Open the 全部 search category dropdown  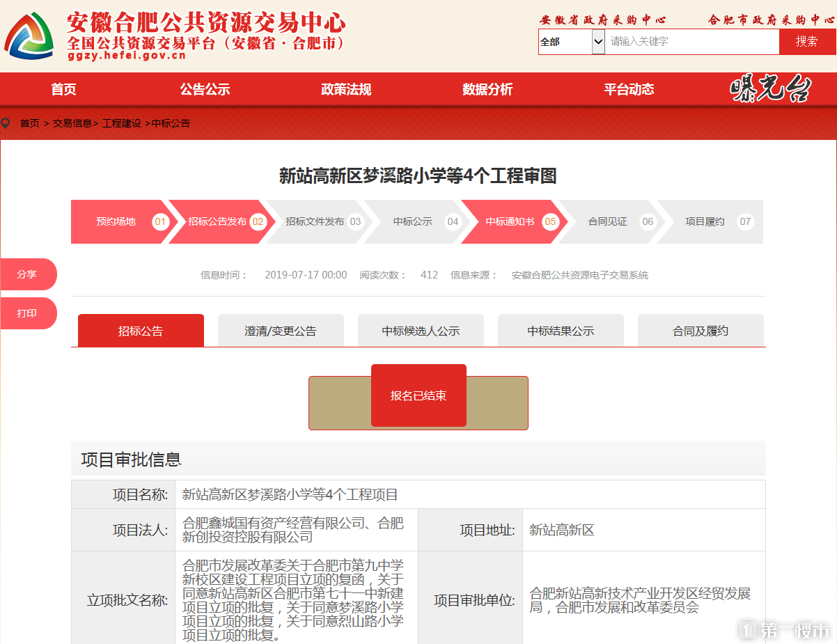coord(571,42)
